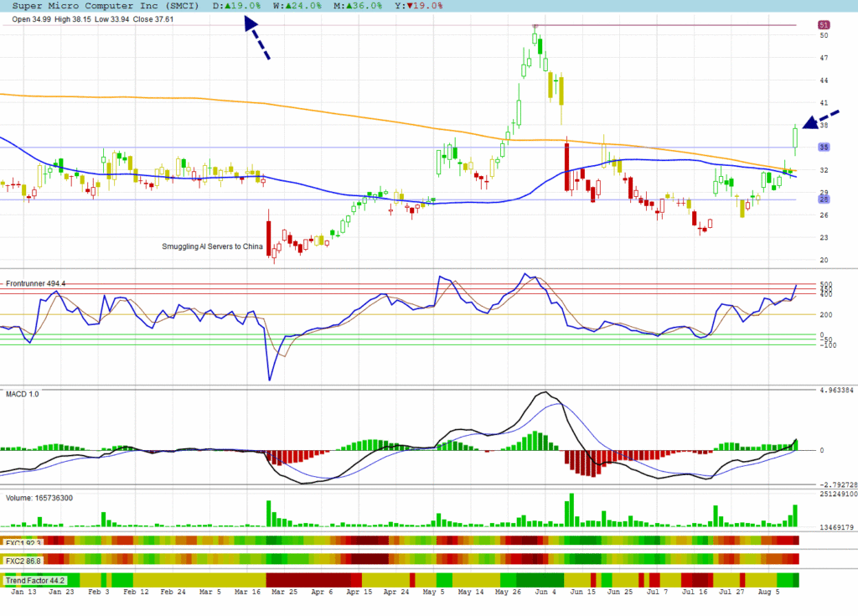858x616 pixels.
Task: Click the MACD 1.0 indicator label
Action: 23,394
